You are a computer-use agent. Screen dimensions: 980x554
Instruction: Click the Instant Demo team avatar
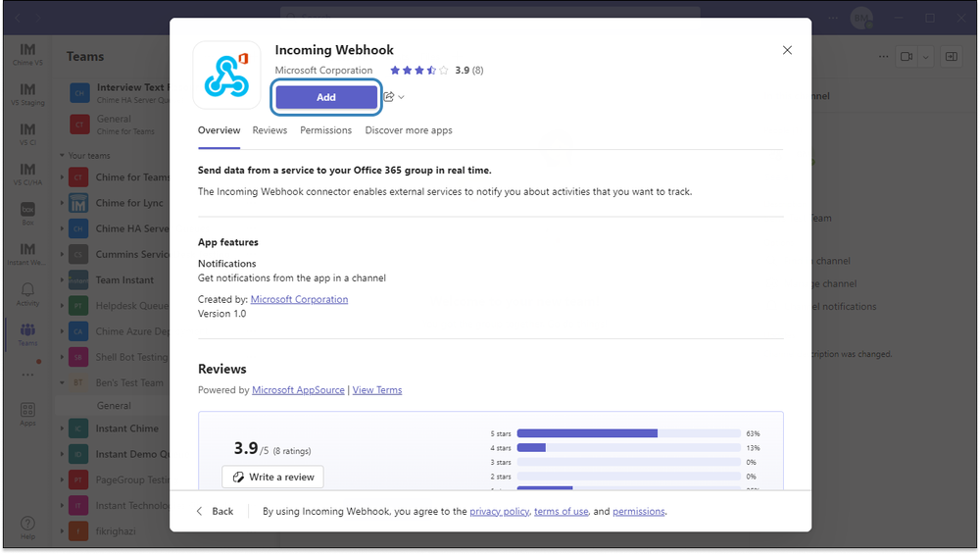coord(78,454)
